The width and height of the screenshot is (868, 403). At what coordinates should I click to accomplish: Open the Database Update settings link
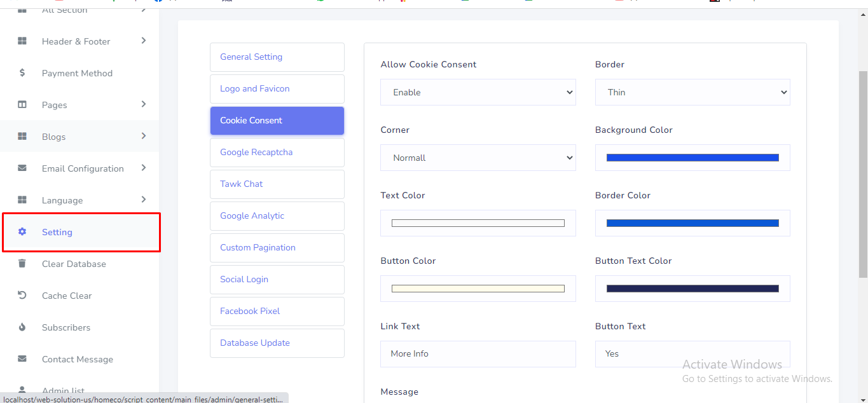[277, 343]
